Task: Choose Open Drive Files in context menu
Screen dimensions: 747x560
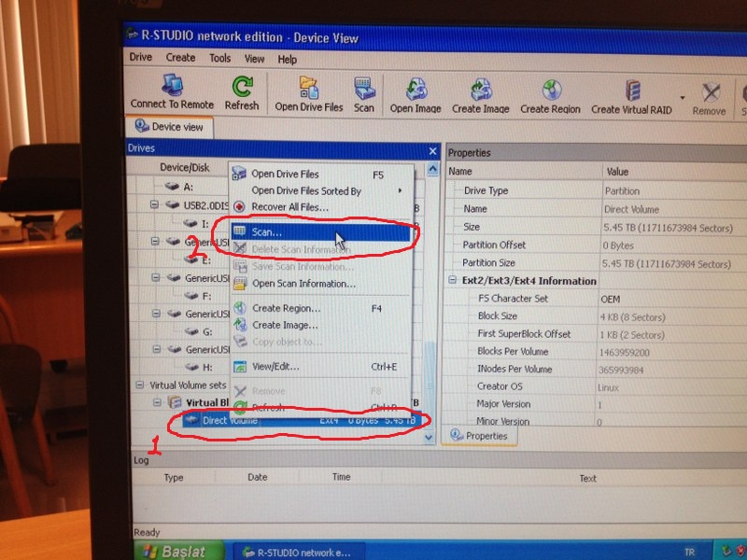Action: (x=320, y=175)
